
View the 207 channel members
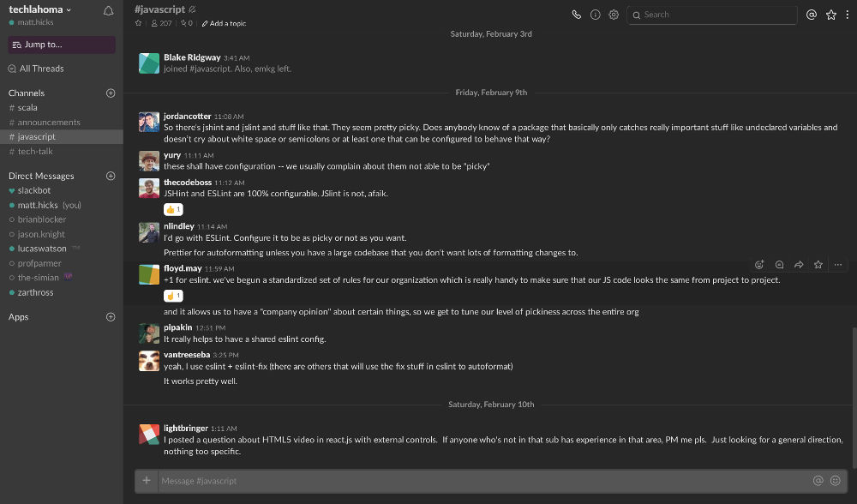tap(159, 23)
